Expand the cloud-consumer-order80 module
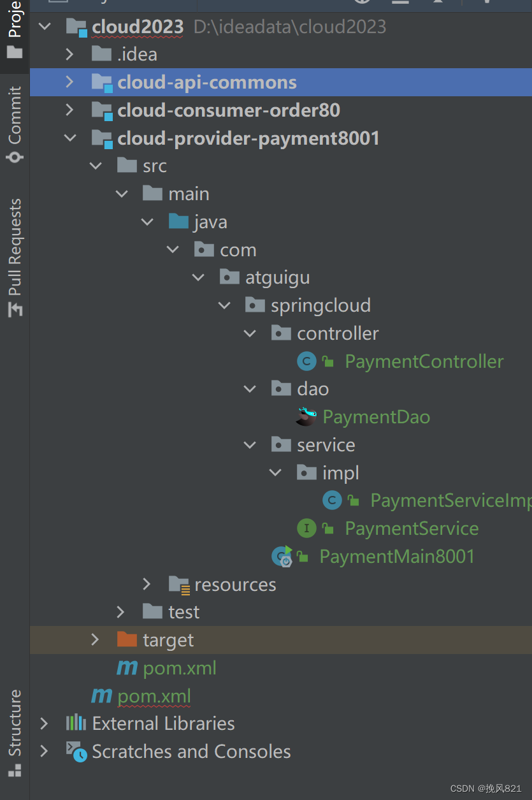Viewport: 532px width, 800px height. pyautogui.click(x=70, y=110)
